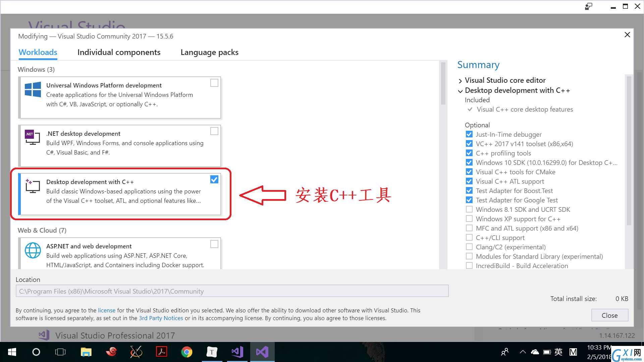Open the Typora T app in the taskbar
This screenshot has height=362, width=644.
coord(212,352)
